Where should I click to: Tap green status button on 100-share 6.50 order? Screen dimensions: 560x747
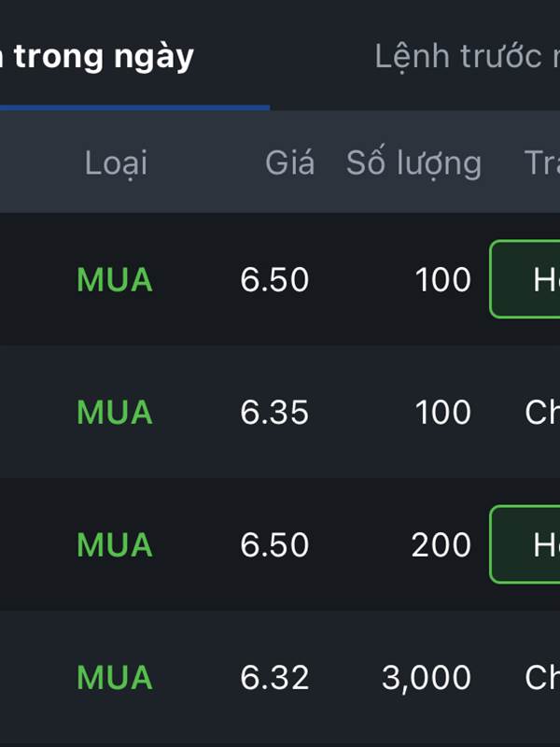coord(525,279)
